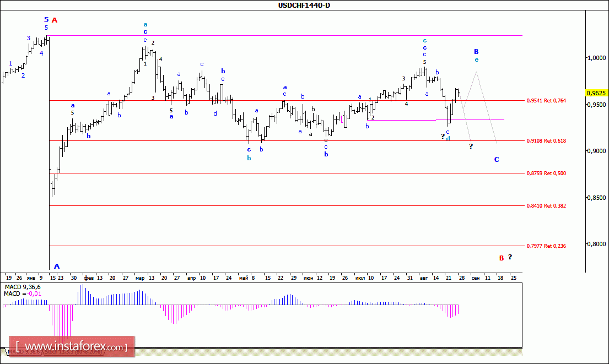Image resolution: width=609 pixels, height=364 pixels.
Task: Select the 0,7977 Ret 0,236 Fibonacci label
Action: tap(546, 246)
